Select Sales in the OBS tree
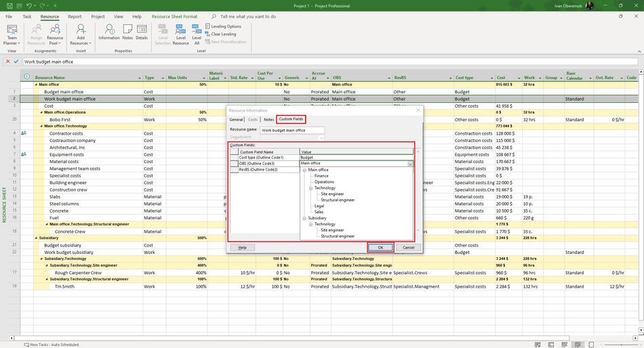This screenshot has width=644, height=348. point(319,212)
